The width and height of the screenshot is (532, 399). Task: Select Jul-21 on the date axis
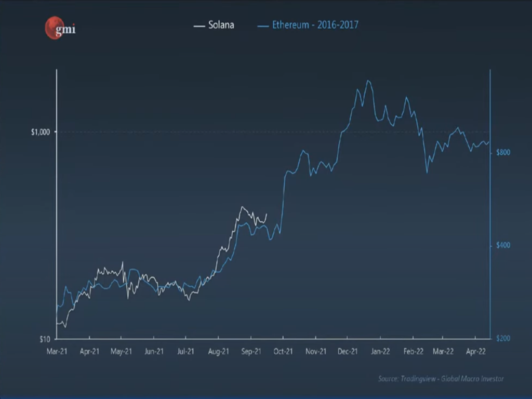[185, 352]
